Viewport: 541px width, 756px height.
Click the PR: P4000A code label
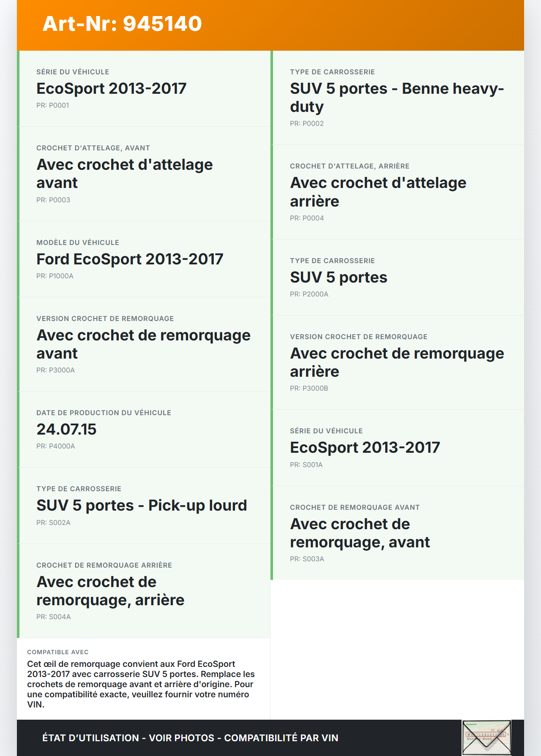(55, 446)
